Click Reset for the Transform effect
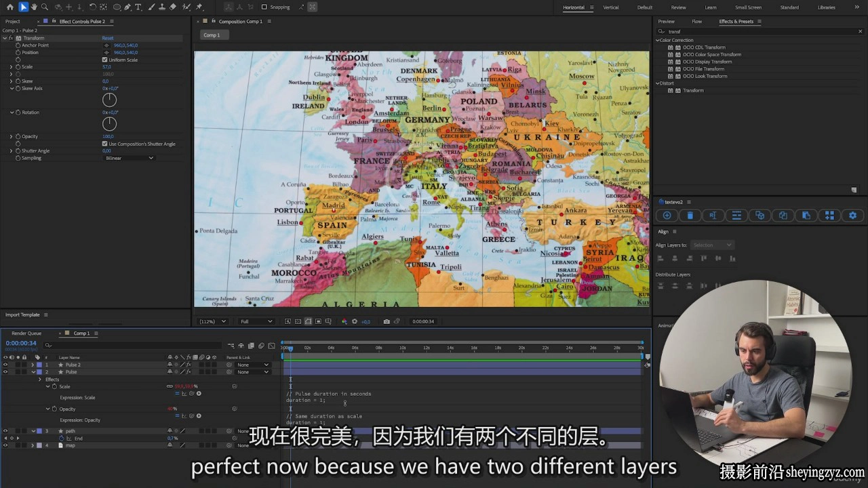The height and width of the screenshot is (488, 868). pyautogui.click(x=108, y=38)
